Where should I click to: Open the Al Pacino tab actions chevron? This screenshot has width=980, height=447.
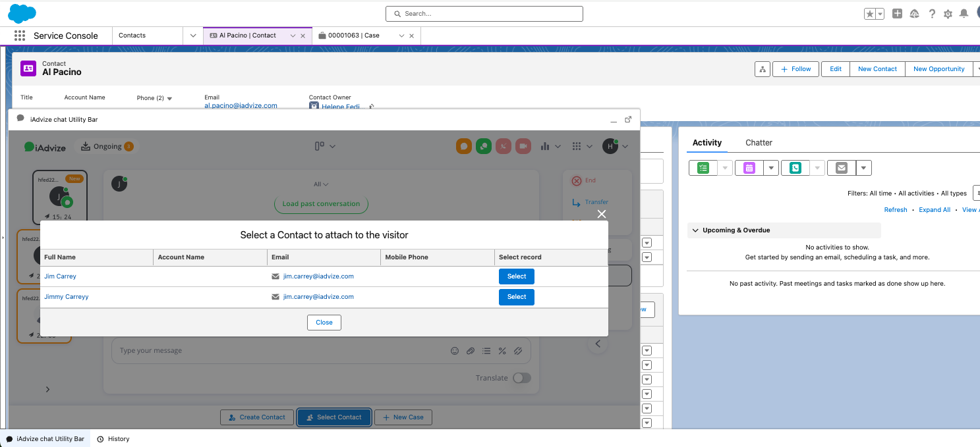pyautogui.click(x=293, y=36)
